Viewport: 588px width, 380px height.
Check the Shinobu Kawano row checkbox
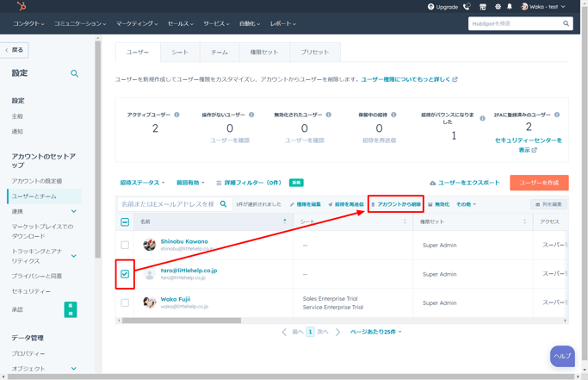(125, 245)
